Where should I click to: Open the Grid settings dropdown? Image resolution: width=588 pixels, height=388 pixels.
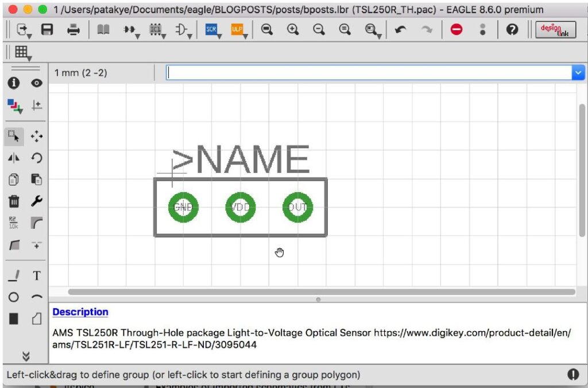click(22, 52)
